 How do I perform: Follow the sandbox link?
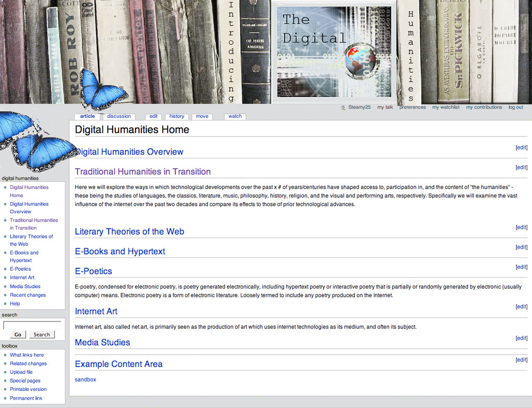pyautogui.click(x=86, y=379)
